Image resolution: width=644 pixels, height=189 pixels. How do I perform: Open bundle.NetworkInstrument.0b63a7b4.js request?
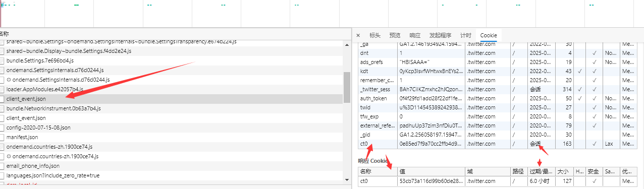172,108
